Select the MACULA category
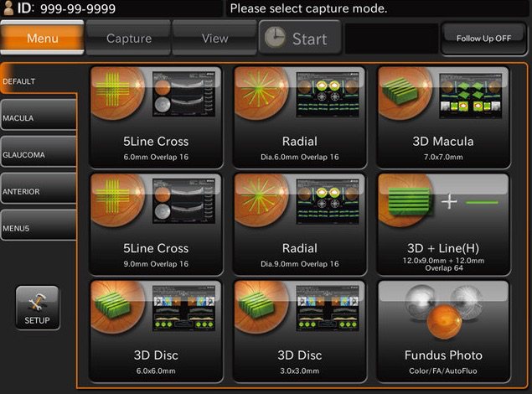532x394 pixels. click(x=39, y=118)
